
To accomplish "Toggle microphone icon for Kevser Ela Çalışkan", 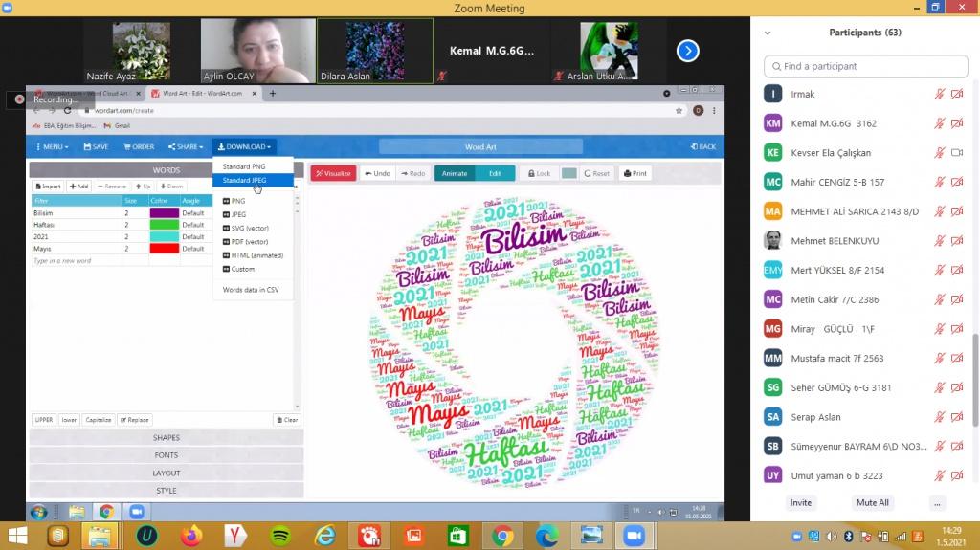I will (940, 153).
